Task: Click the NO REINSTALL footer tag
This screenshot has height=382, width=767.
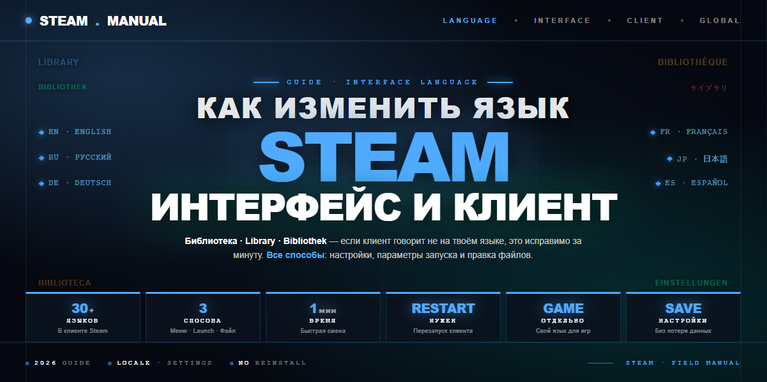Action: pyautogui.click(x=272, y=363)
